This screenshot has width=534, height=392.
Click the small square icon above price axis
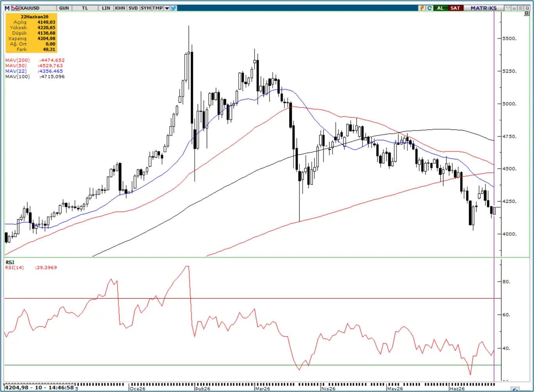[527, 13]
